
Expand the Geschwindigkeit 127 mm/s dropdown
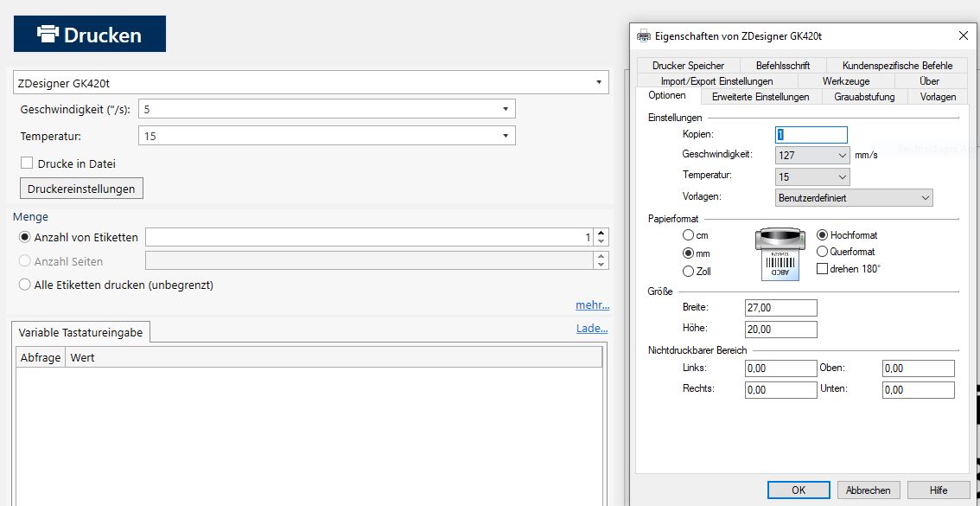pyautogui.click(x=812, y=155)
